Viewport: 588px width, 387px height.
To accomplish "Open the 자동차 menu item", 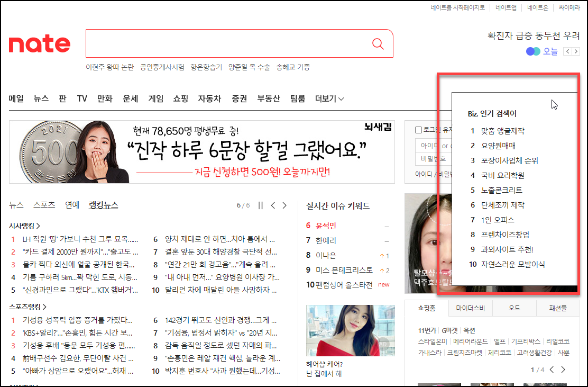I will [209, 98].
